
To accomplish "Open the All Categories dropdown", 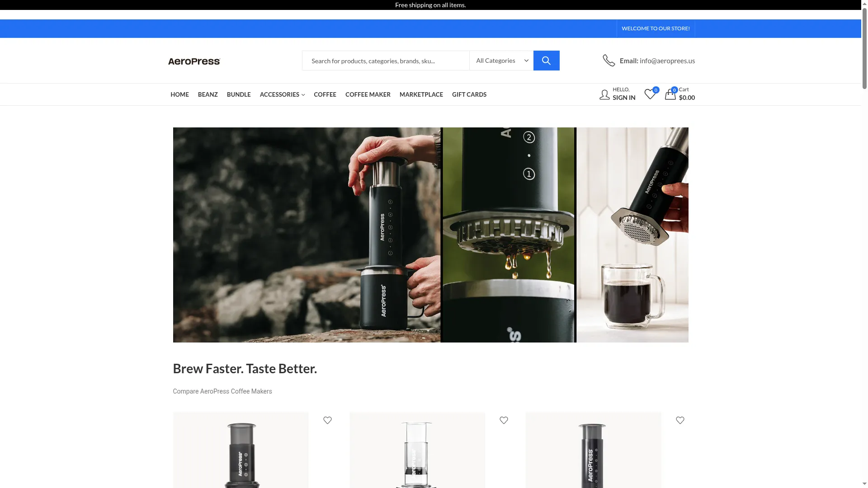I will pos(501,61).
